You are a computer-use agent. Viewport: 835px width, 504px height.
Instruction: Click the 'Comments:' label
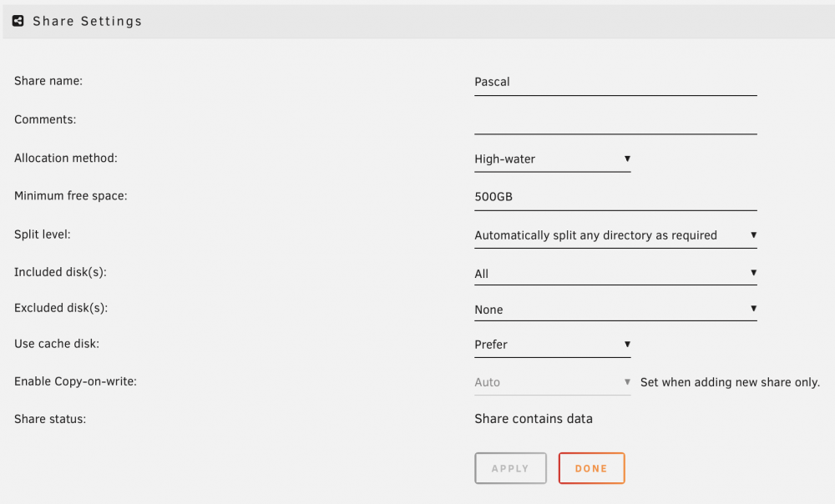tap(45, 120)
